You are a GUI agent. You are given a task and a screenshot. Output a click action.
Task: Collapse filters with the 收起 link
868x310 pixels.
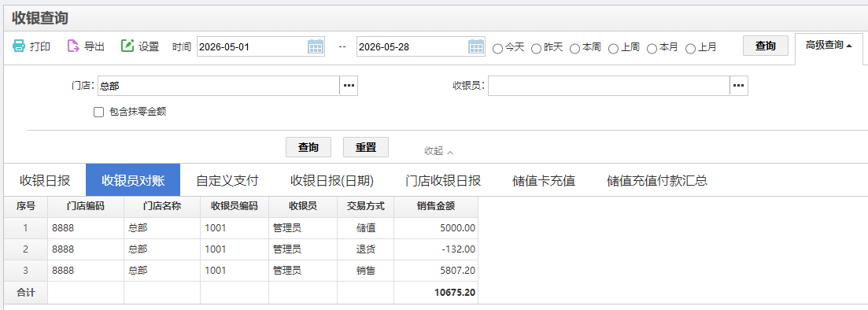tap(438, 151)
